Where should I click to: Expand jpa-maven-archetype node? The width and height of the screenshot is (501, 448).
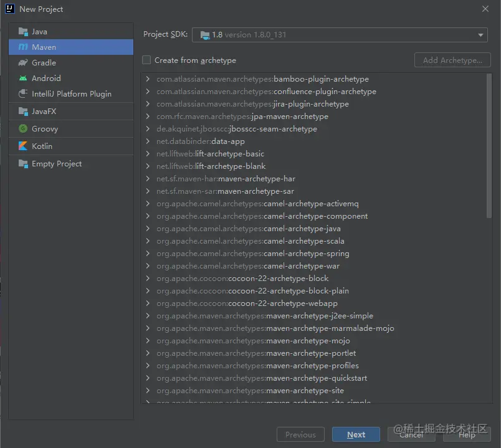point(148,117)
